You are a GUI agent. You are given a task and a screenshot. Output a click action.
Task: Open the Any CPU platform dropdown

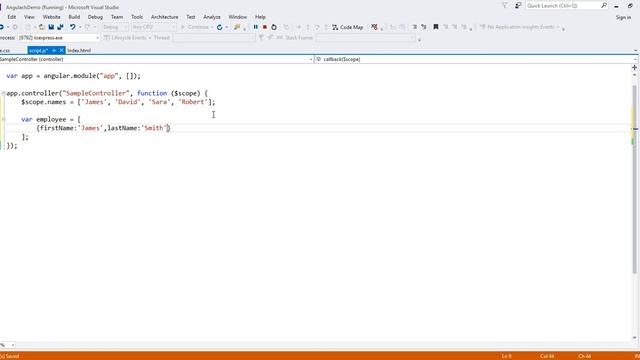pos(153,27)
